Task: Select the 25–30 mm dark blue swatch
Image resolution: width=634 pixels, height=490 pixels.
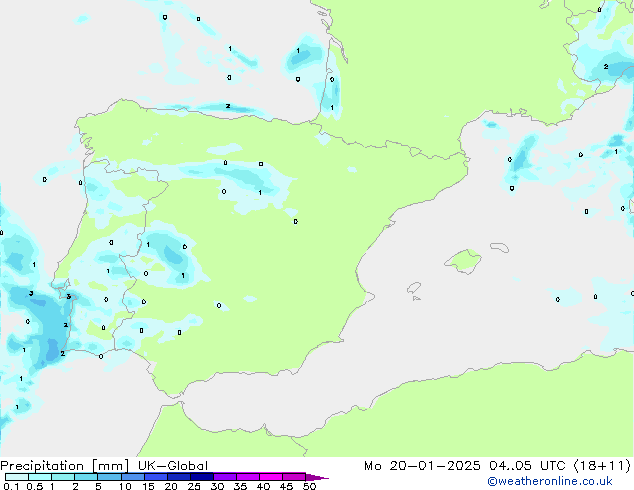Action: 201,477
